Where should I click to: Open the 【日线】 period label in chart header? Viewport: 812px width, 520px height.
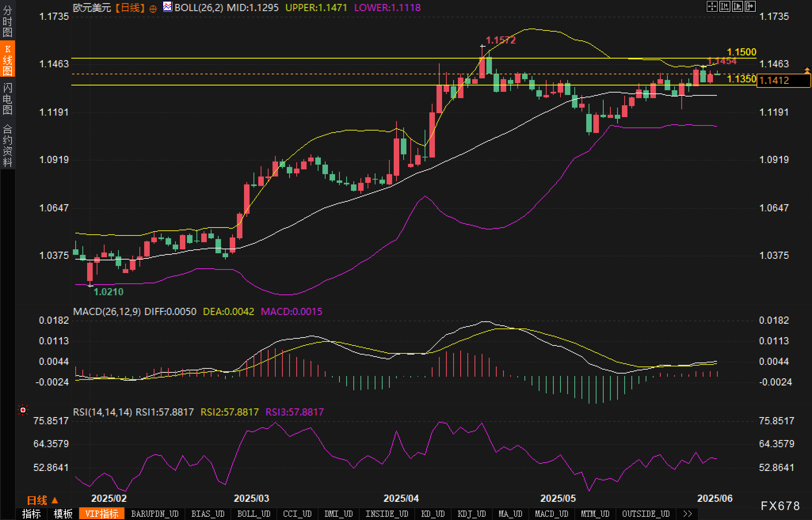[130, 8]
